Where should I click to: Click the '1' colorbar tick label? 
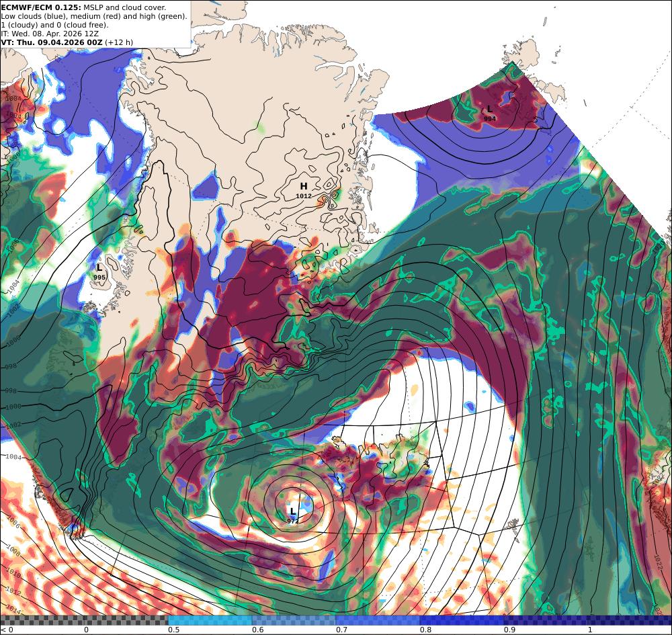590,630
